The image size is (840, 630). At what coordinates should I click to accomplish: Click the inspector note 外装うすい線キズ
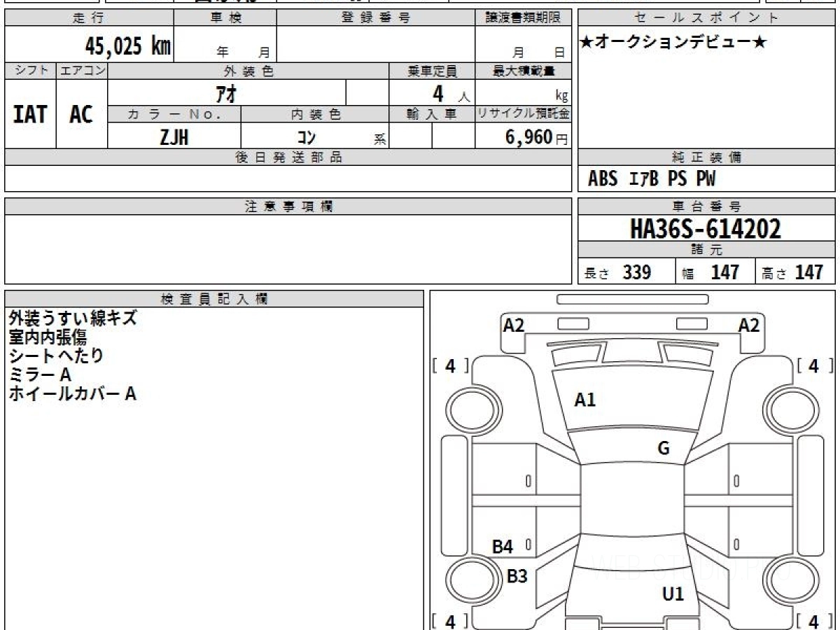click(x=73, y=318)
